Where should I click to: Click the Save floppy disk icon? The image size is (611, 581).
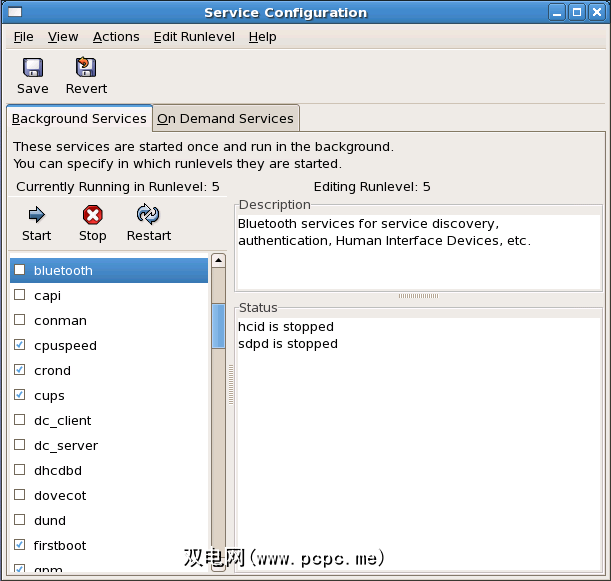tap(32, 68)
